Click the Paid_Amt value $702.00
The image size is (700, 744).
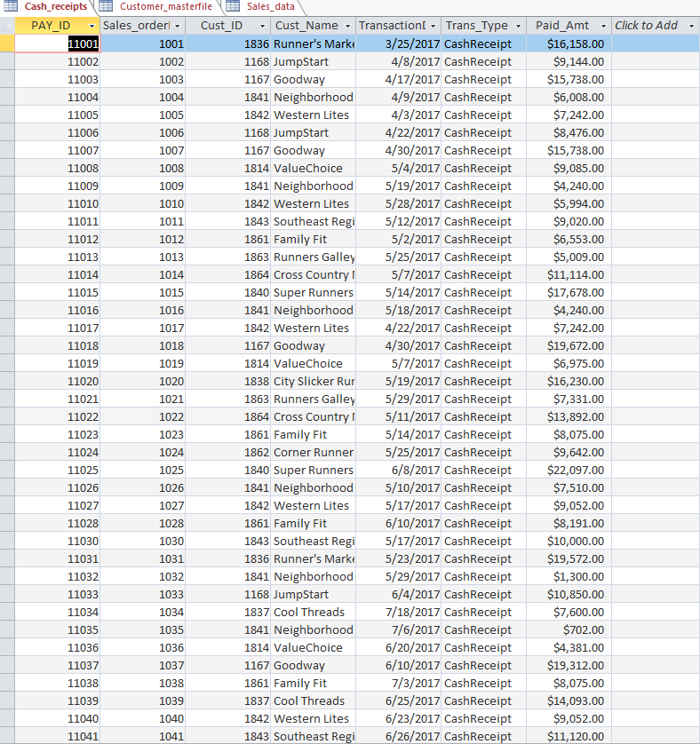pos(569,629)
